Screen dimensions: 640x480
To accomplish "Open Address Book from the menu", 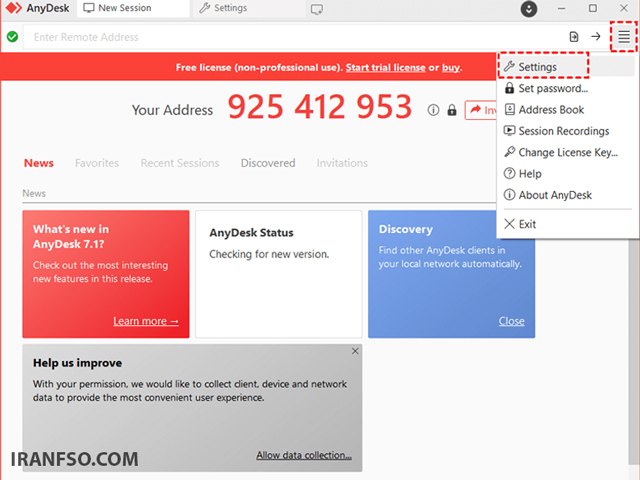I will 566,110.
